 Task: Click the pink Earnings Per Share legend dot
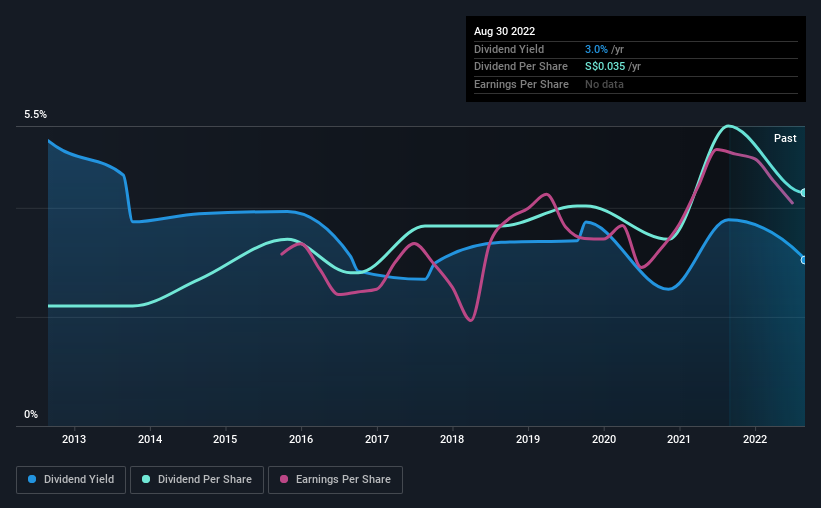pos(284,479)
